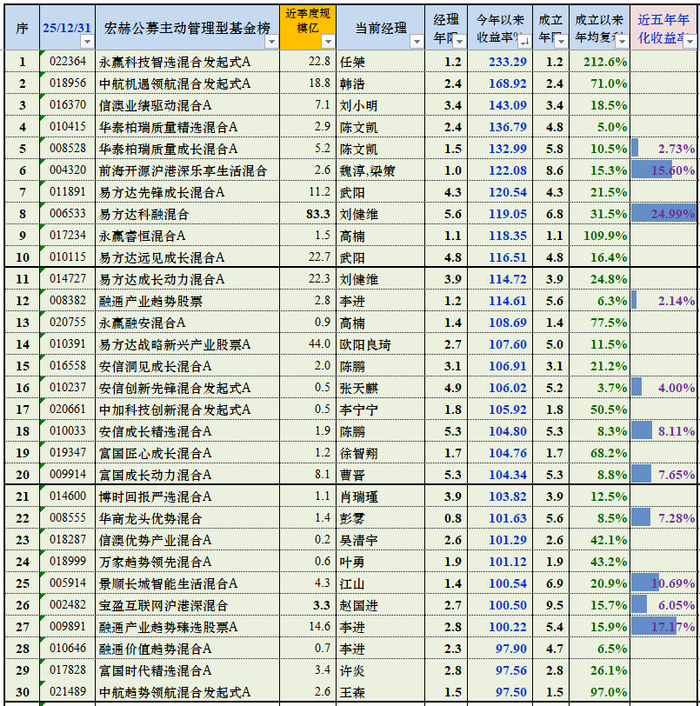Click data bar showing 15.60%
The height and width of the screenshot is (706, 700).
point(664,170)
